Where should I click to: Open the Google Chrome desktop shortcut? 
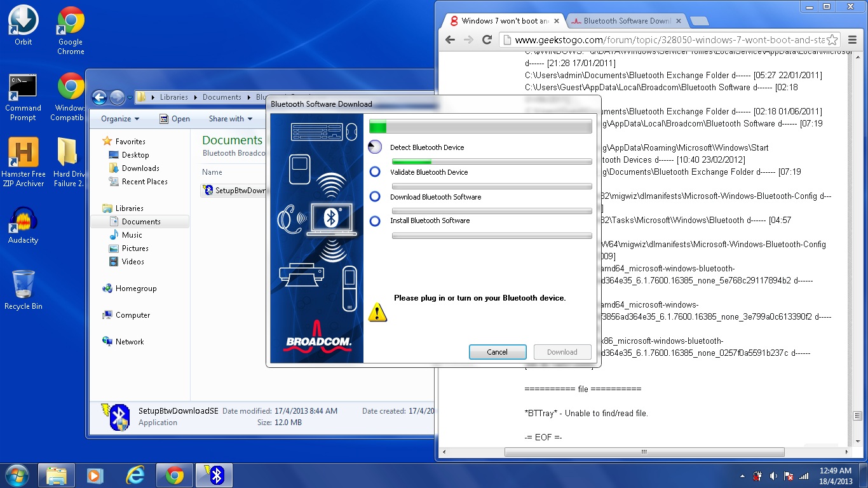click(x=71, y=30)
